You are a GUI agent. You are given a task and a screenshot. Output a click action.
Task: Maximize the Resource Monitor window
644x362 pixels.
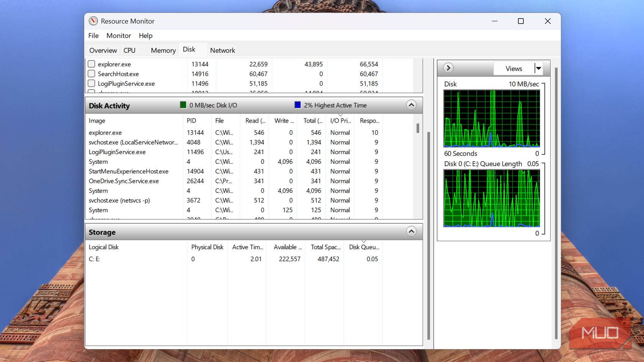pos(521,21)
